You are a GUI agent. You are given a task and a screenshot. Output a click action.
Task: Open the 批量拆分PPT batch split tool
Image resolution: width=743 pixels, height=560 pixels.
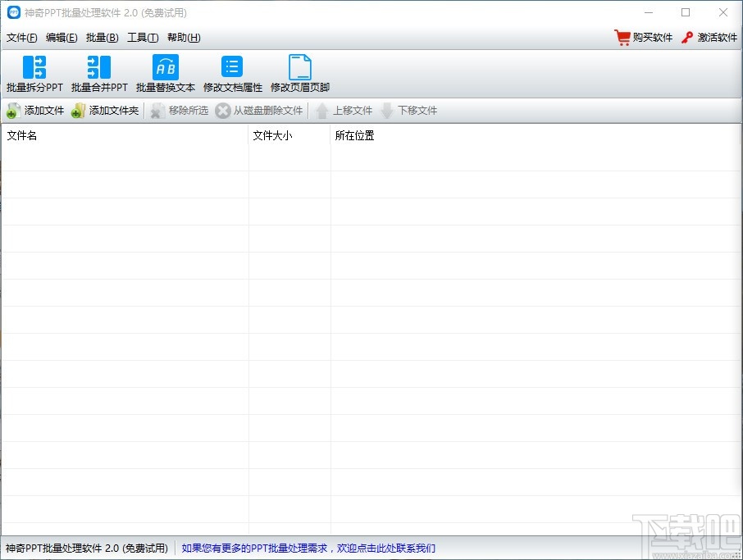pos(34,74)
